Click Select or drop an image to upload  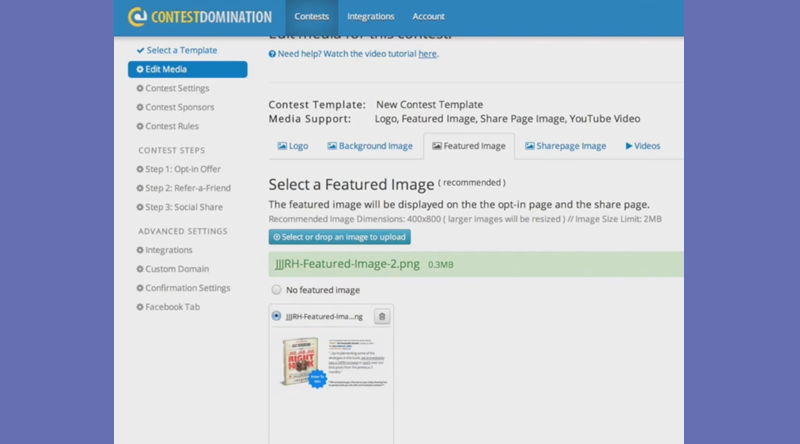pos(340,237)
